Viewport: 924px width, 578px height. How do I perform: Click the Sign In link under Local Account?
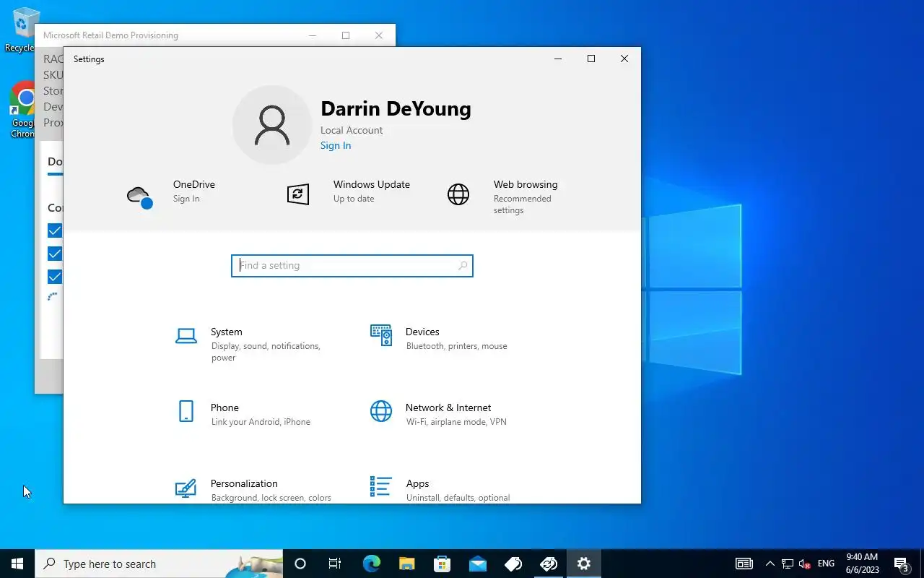[x=336, y=145]
